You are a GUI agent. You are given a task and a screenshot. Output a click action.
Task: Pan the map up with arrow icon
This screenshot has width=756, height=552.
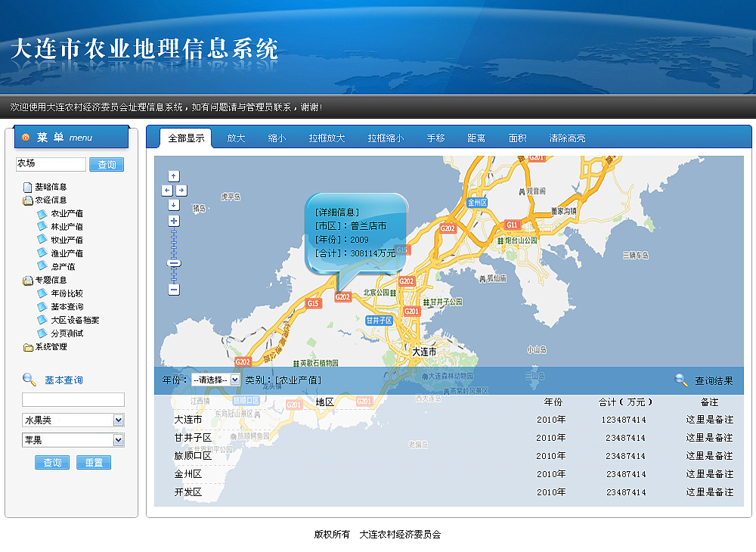click(174, 176)
